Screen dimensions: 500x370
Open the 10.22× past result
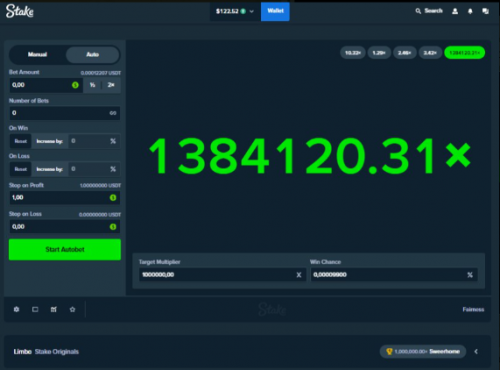pyautogui.click(x=353, y=53)
